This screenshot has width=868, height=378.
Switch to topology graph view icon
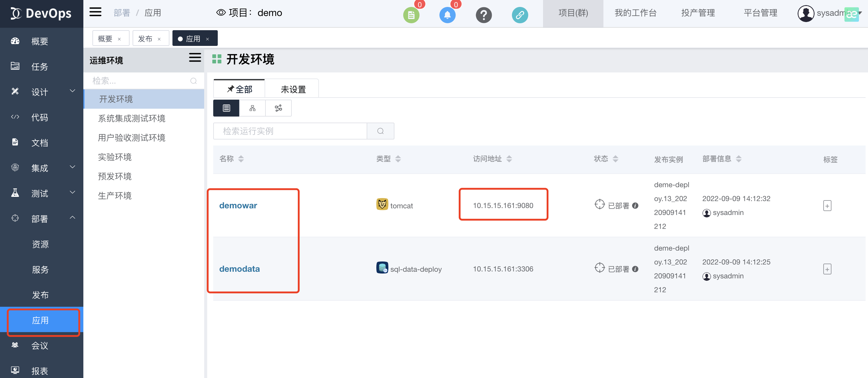[278, 108]
